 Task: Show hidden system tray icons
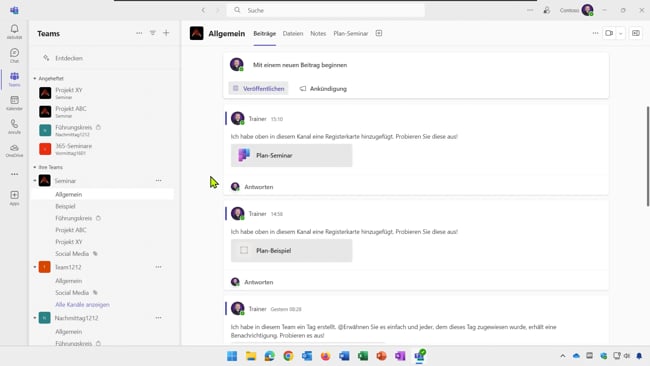pos(563,356)
